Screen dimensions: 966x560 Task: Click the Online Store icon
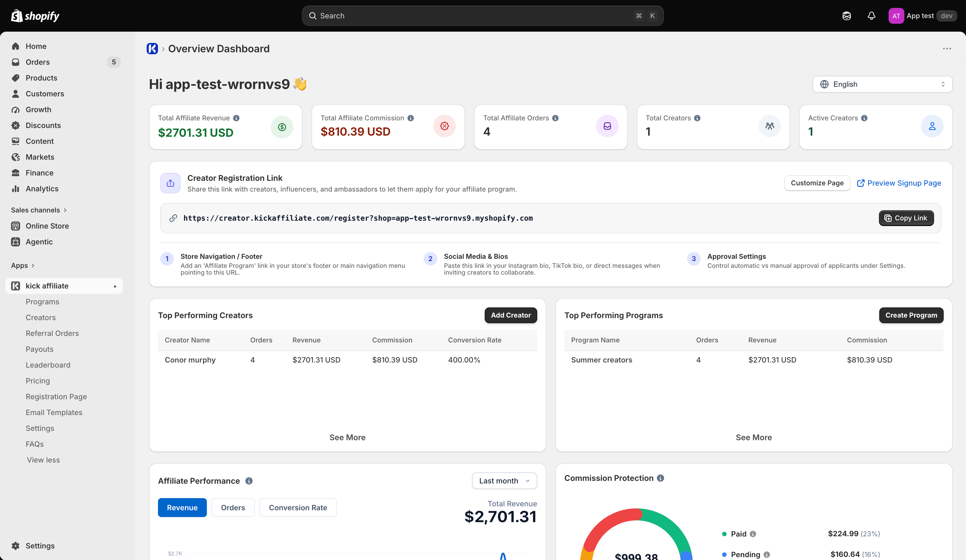click(16, 226)
